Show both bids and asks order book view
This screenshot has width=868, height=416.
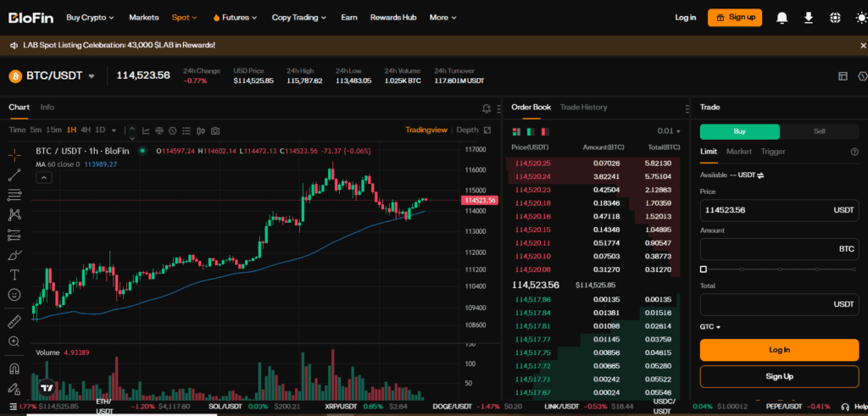[x=516, y=131]
